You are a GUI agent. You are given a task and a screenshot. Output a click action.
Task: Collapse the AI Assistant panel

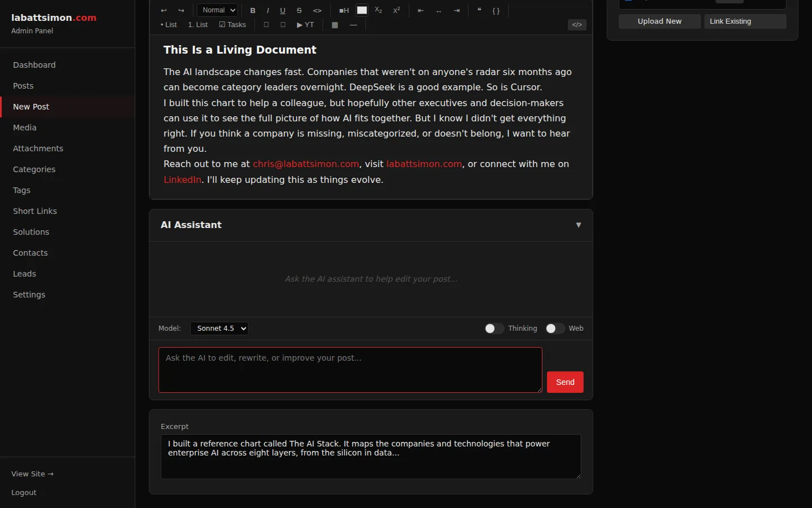pos(578,225)
